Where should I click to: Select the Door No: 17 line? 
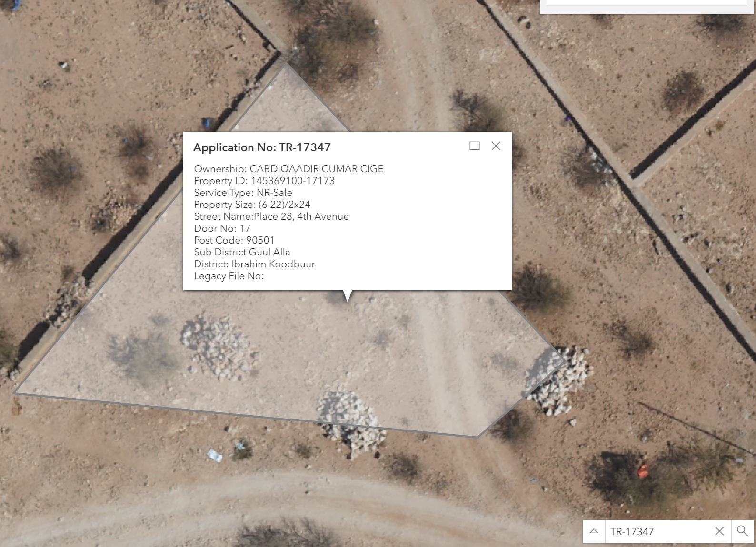pyautogui.click(x=222, y=228)
